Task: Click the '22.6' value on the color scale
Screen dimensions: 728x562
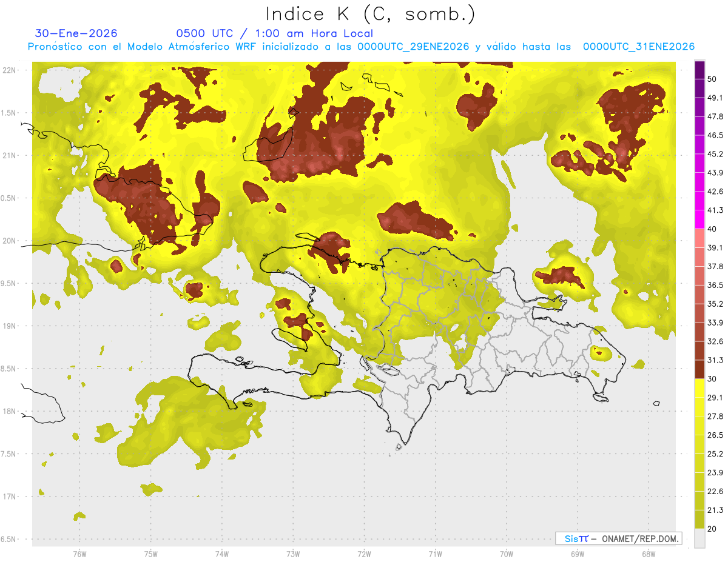Action: (715, 492)
